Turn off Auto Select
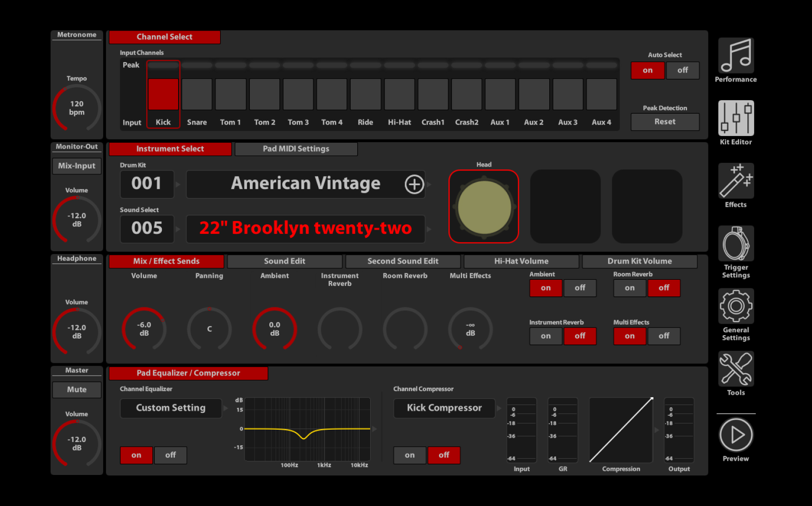The width and height of the screenshot is (812, 506). (683, 70)
